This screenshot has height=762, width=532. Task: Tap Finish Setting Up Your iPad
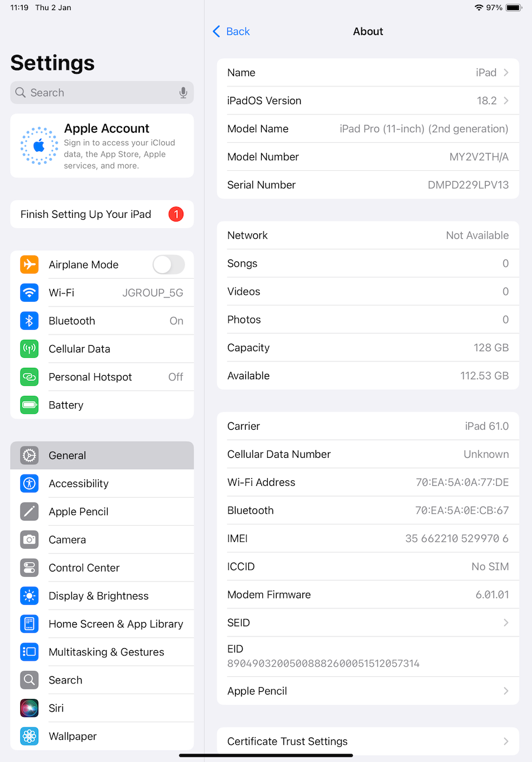click(x=102, y=214)
